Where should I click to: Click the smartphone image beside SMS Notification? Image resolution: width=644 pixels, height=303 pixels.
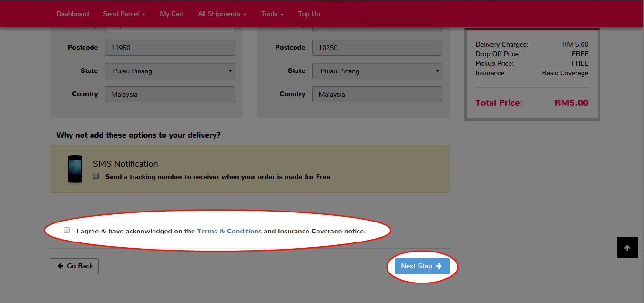(75, 170)
